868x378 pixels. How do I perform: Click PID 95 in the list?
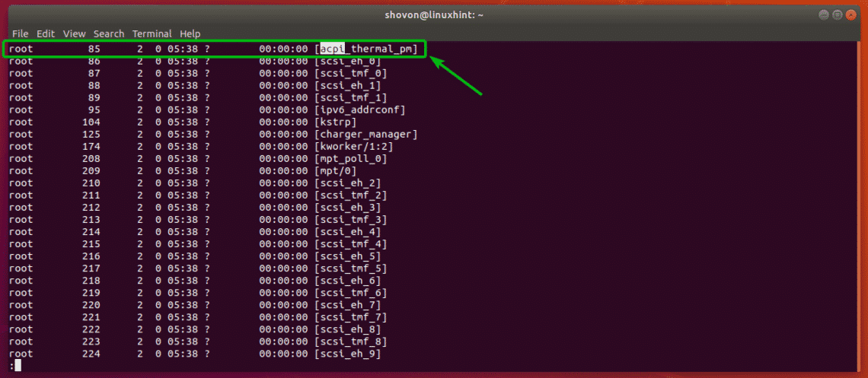(94, 110)
